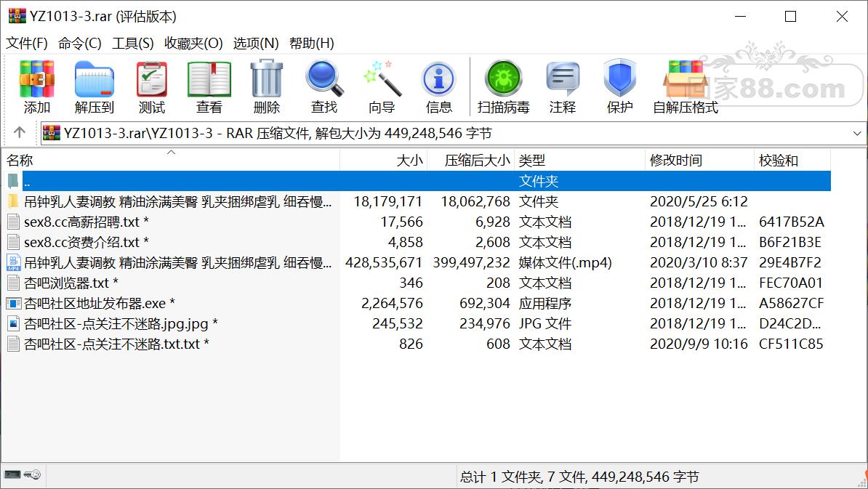Open the 查找 (Find) magnifier tool
This screenshot has width=868, height=489.
[x=324, y=87]
